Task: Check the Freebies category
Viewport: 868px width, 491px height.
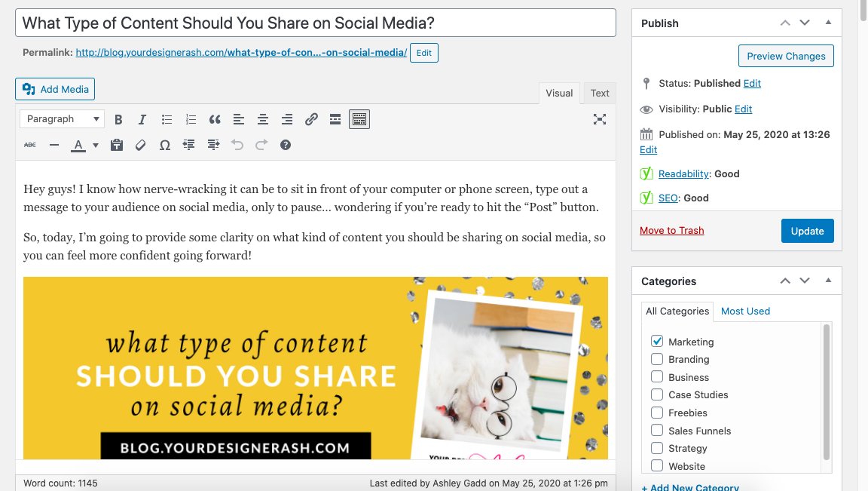Action: pos(657,413)
